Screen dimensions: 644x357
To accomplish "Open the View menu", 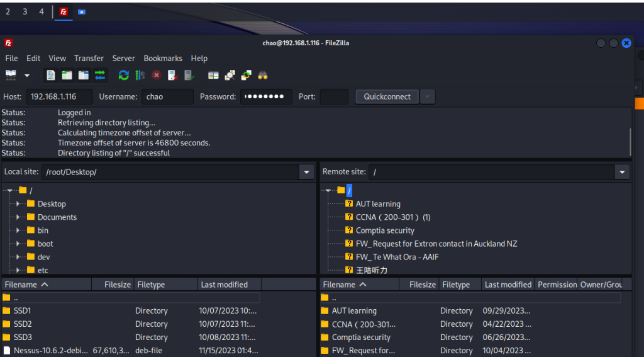I will coord(57,59).
